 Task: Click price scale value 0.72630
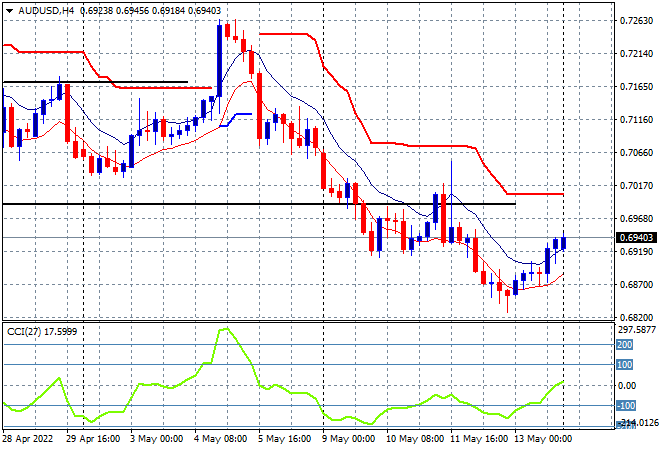636,21
